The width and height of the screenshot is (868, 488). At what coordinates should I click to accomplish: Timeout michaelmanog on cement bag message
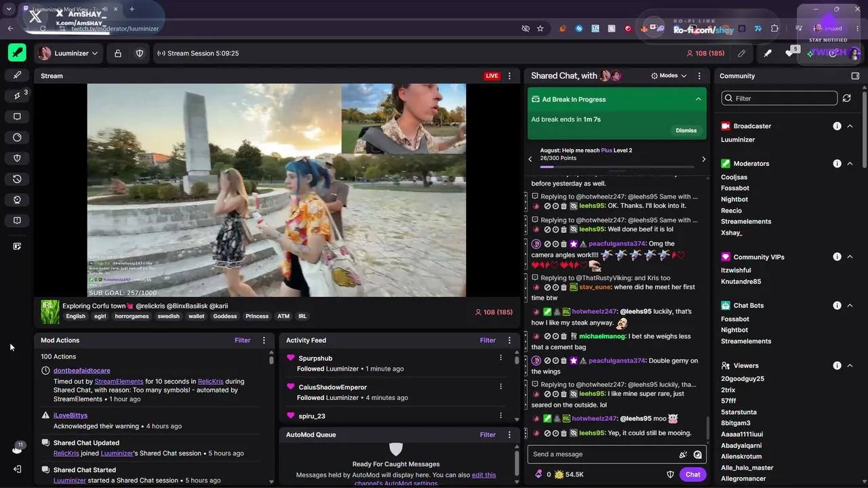pyautogui.click(x=556, y=336)
